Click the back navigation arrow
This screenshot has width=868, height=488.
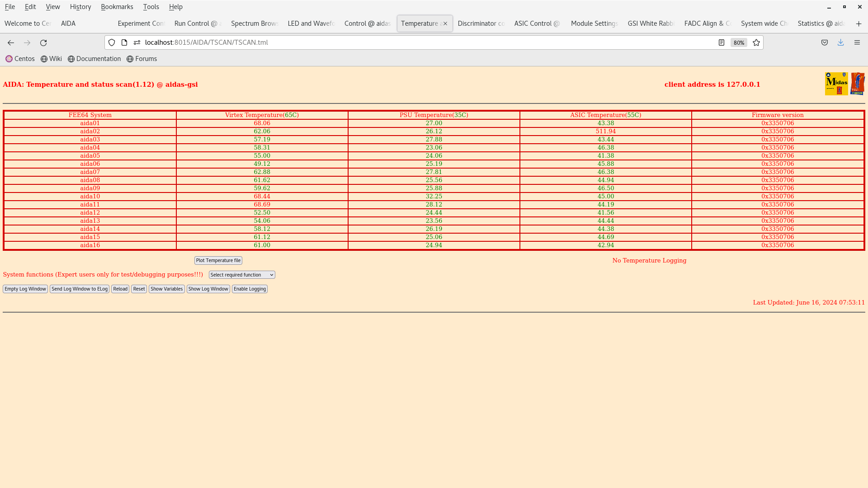point(11,42)
